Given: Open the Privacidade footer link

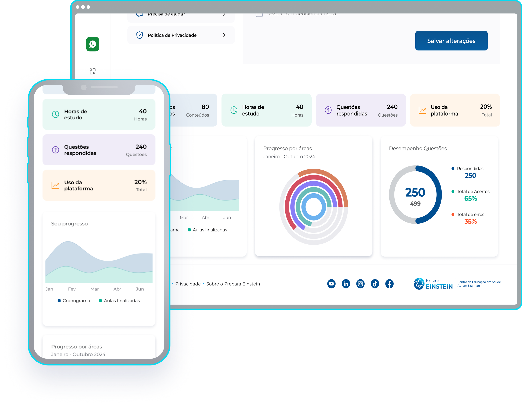Looking at the screenshot, I should pyautogui.click(x=188, y=284).
